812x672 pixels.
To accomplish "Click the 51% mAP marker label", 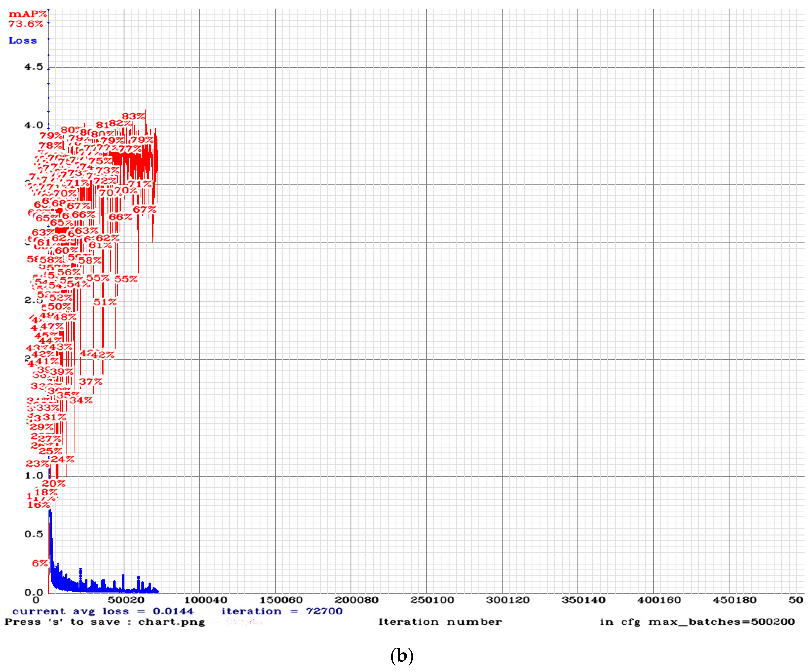I will point(105,302).
